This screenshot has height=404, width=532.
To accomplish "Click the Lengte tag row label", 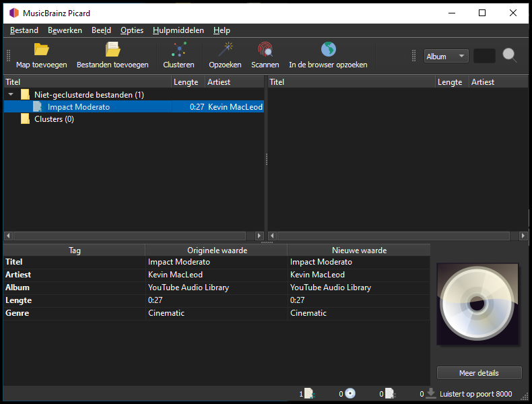I will [18, 300].
